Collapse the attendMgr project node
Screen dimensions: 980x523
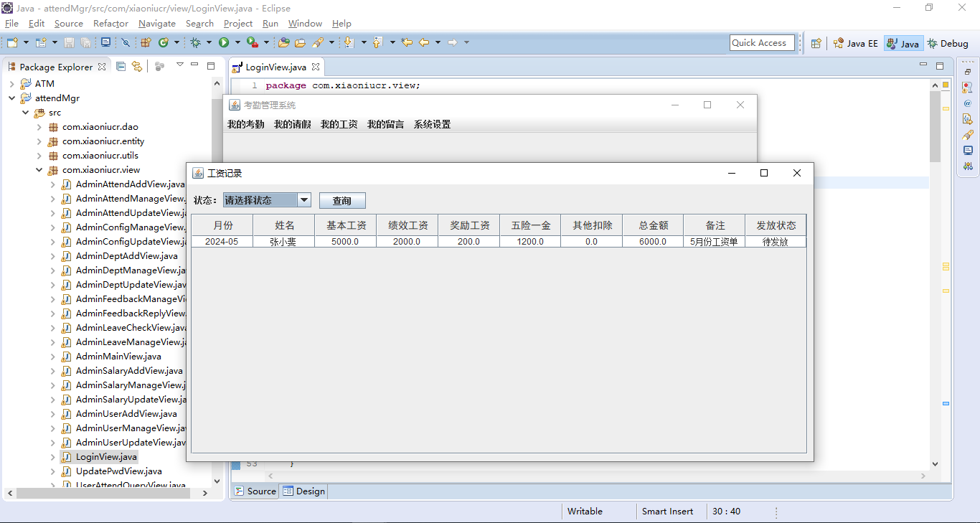tap(11, 98)
